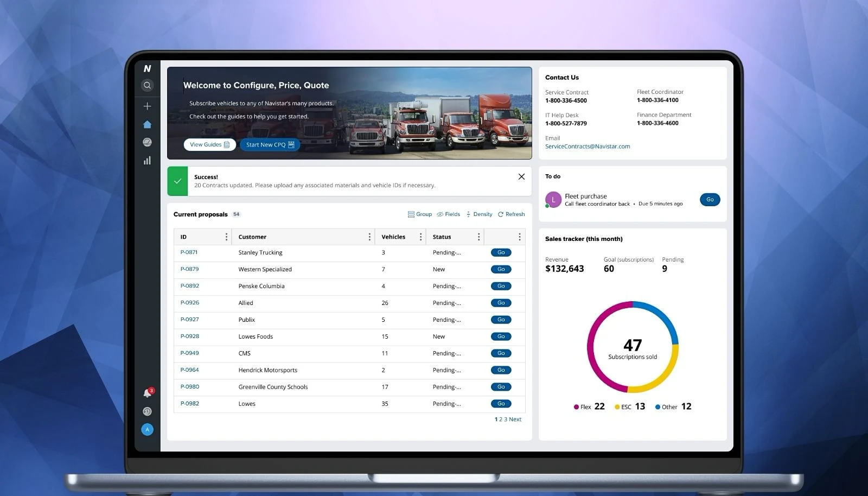Click Service Contract phone 1-800-336-4500
The width and height of the screenshot is (868, 496).
pyautogui.click(x=566, y=100)
